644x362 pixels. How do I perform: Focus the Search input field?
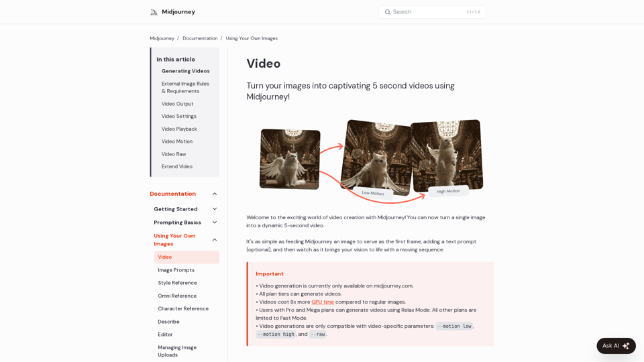pyautogui.click(x=432, y=12)
